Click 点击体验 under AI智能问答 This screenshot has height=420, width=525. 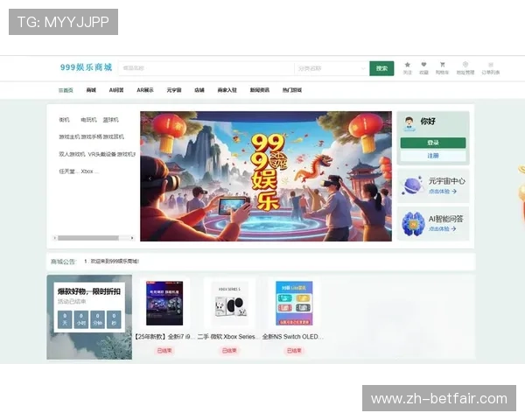443,228
